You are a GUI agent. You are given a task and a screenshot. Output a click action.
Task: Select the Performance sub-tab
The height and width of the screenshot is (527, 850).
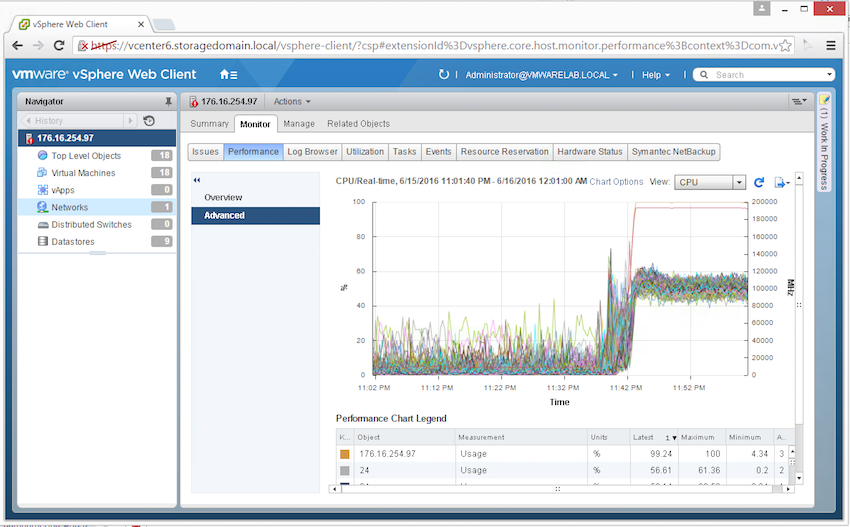pyautogui.click(x=253, y=152)
